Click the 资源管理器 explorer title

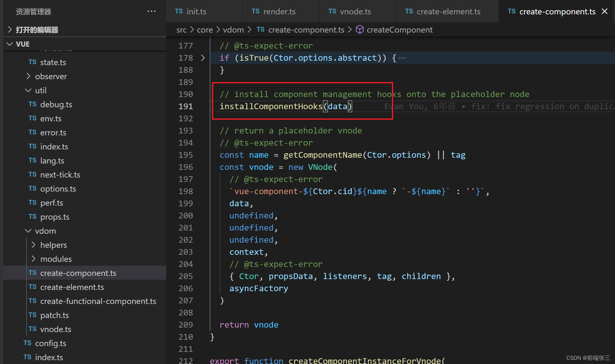tap(34, 12)
